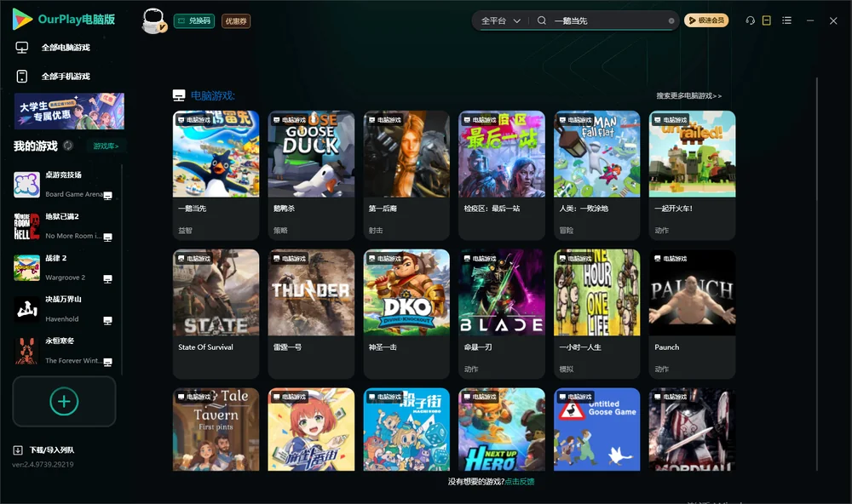
Task: Open the hamburger list menu icon
Action: coord(786,20)
